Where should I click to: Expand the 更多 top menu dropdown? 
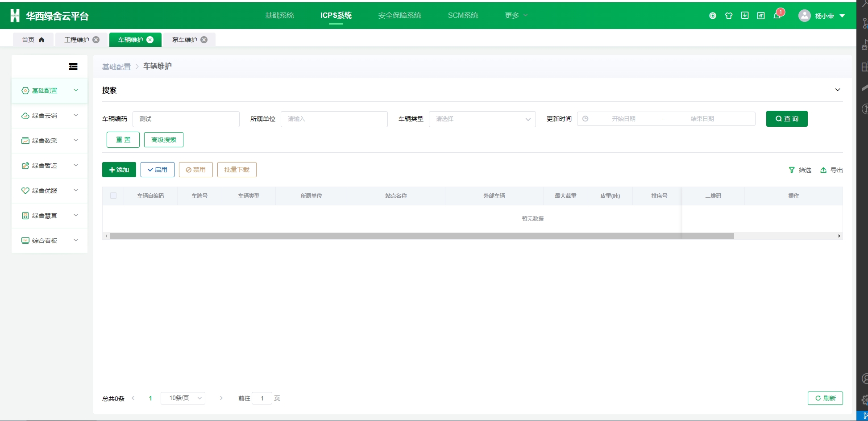point(516,15)
